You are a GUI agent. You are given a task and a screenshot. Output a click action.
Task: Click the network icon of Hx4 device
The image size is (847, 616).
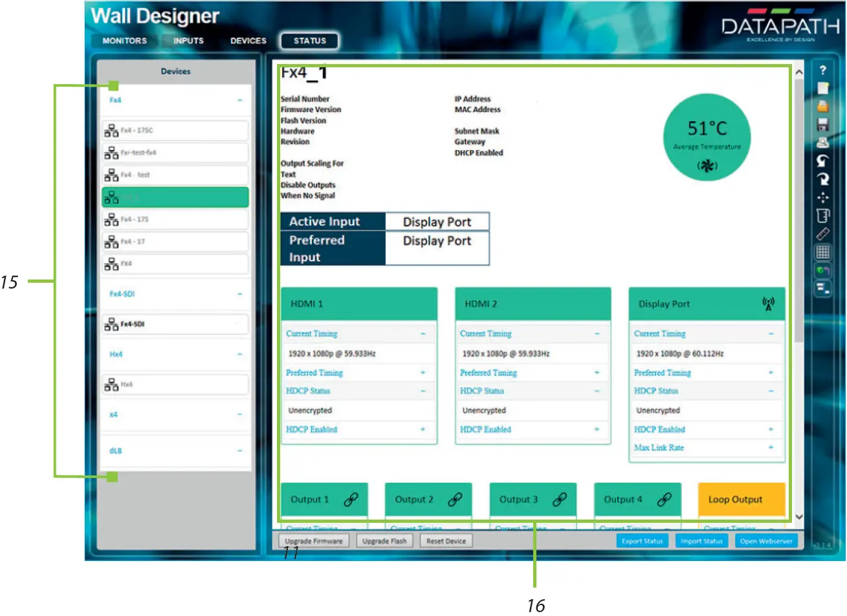[x=111, y=385]
